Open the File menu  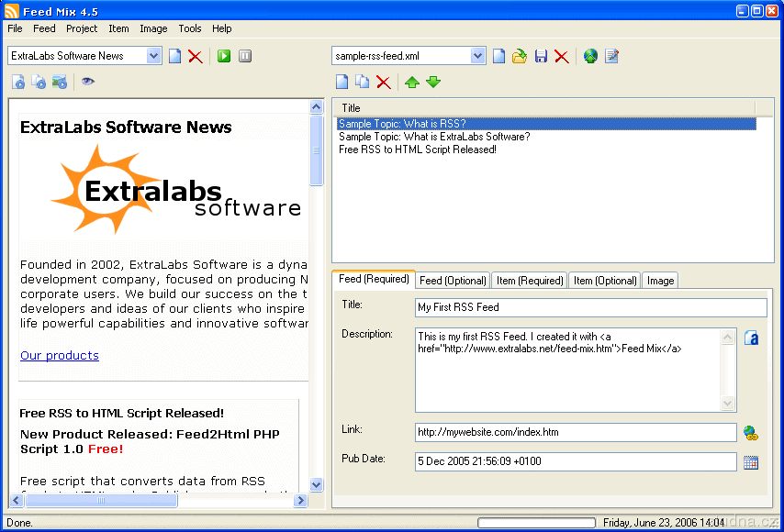(x=15, y=28)
